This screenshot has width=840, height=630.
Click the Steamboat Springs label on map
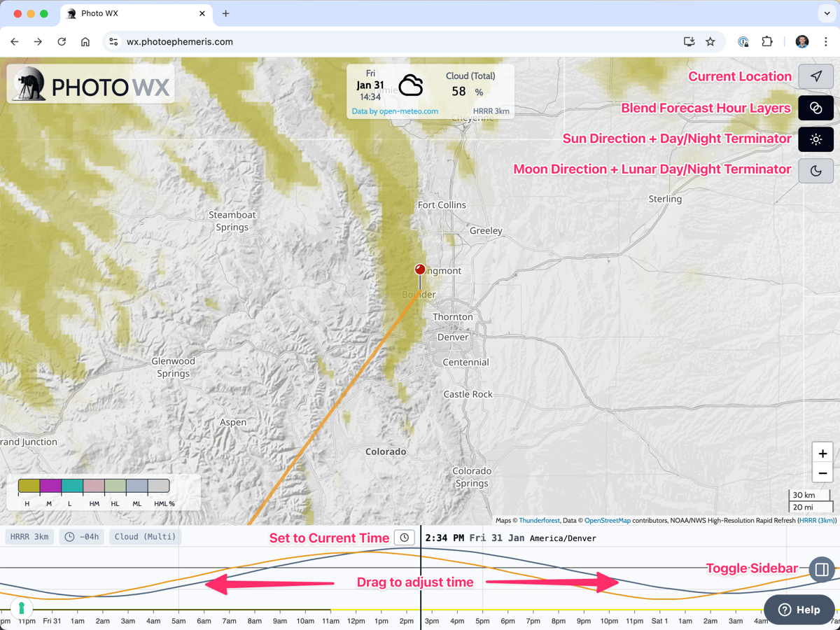pyautogui.click(x=232, y=221)
